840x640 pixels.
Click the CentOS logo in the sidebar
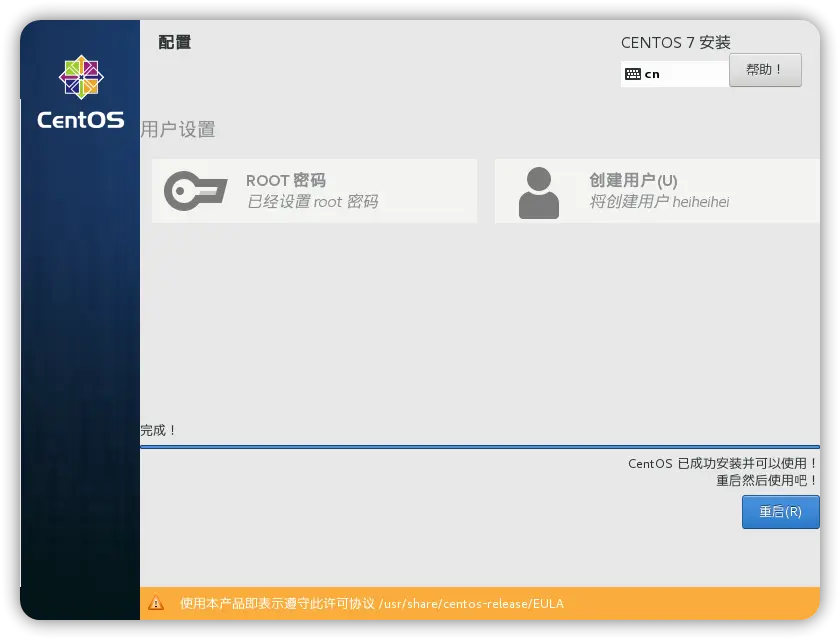coord(81,77)
